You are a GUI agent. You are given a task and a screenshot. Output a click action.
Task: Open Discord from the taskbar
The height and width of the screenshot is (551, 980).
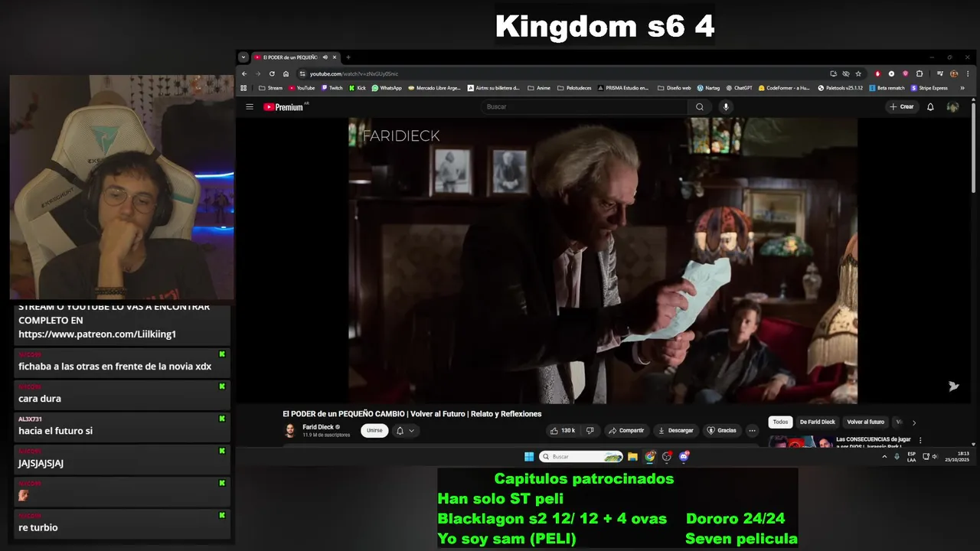[684, 457]
